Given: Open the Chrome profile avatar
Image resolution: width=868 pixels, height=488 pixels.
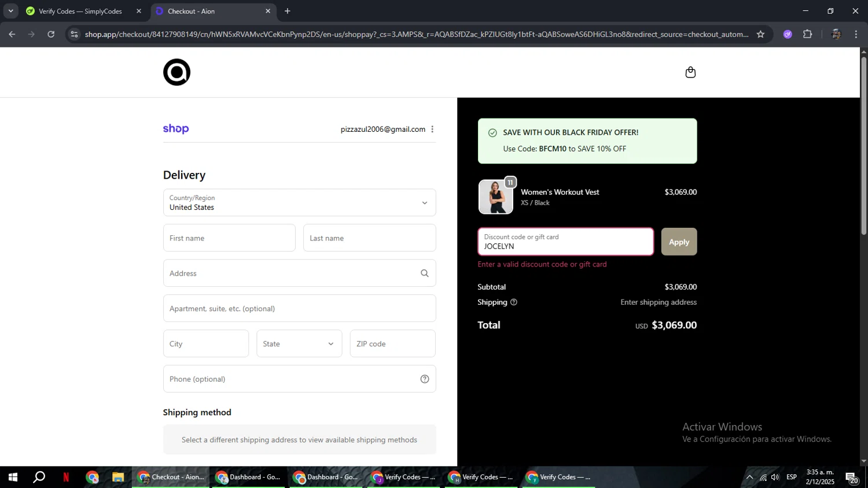Looking at the screenshot, I should (x=836, y=34).
